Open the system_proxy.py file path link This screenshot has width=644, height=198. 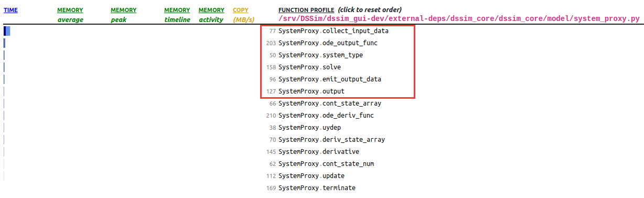click(459, 19)
